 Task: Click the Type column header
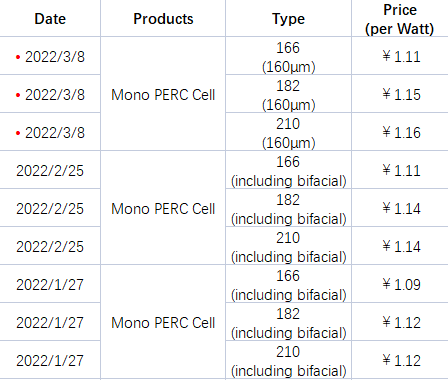pos(288,19)
